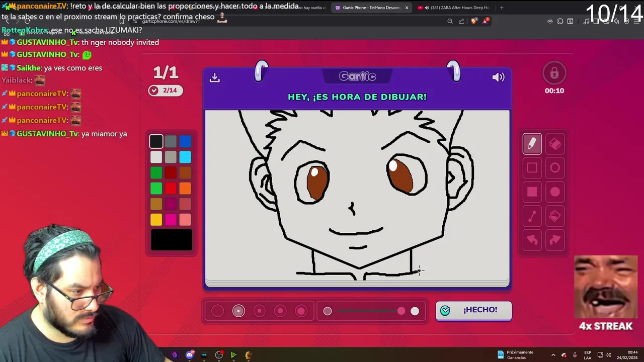Click the 2/14 progress badge
Viewport: 644px width, 362px height.
(x=165, y=90)
